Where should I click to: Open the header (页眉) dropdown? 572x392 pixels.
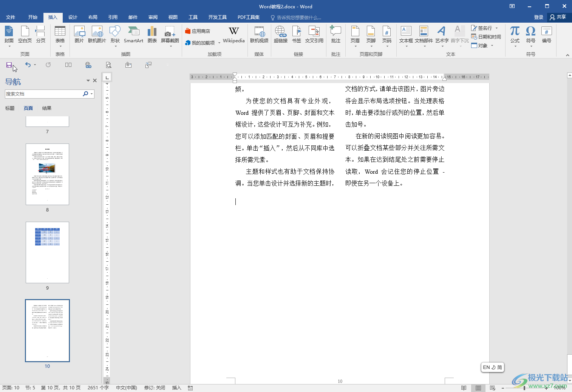[355, 36]
